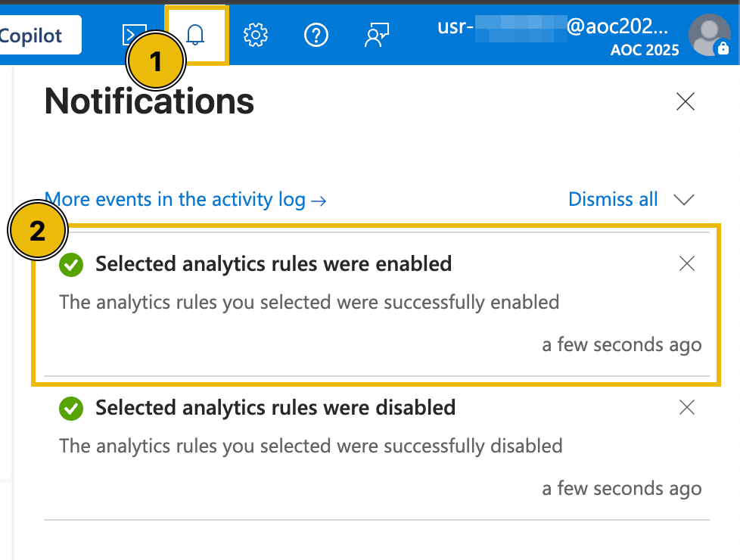Open the Notifications bell
Viewport: 740px width, 560px height.
click(x=196, y=34)
